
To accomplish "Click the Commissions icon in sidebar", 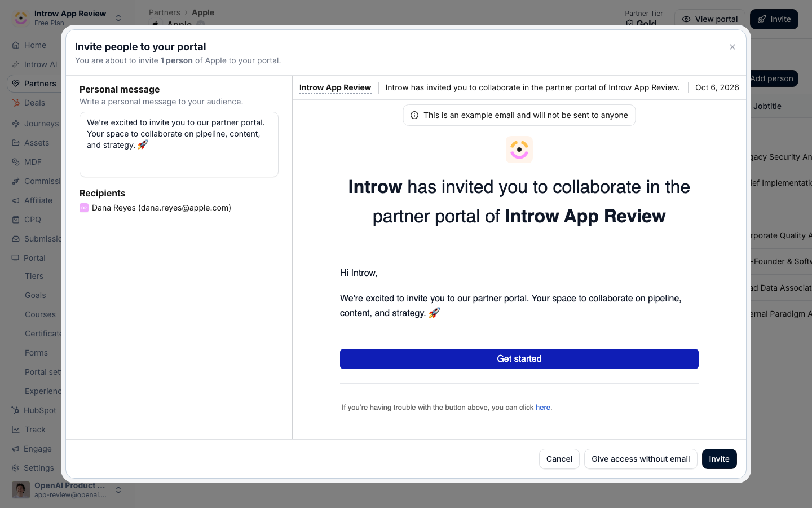I will coord(16,181).
